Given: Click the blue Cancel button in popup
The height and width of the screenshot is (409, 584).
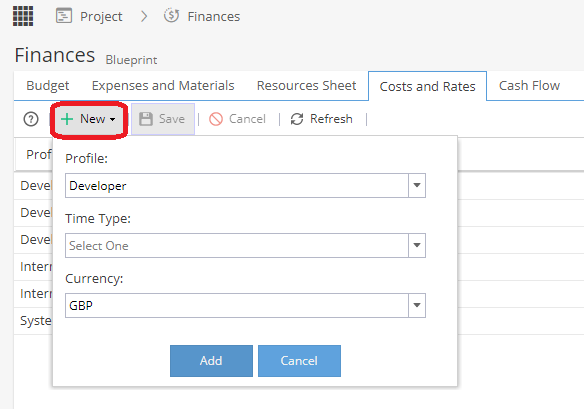Looking at the screenshot, I should coord(299,361).
